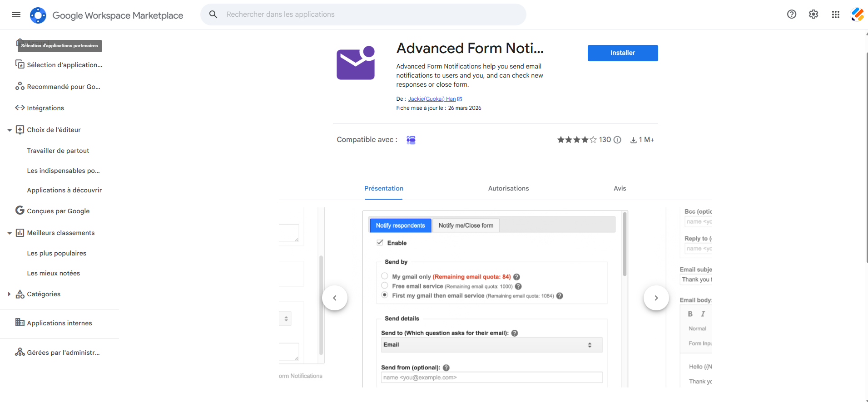Viewport: 868px width, 402px height.
Task: Click the screenshot panel's vertical scrollbar
Action: click(x=625, y=244)
